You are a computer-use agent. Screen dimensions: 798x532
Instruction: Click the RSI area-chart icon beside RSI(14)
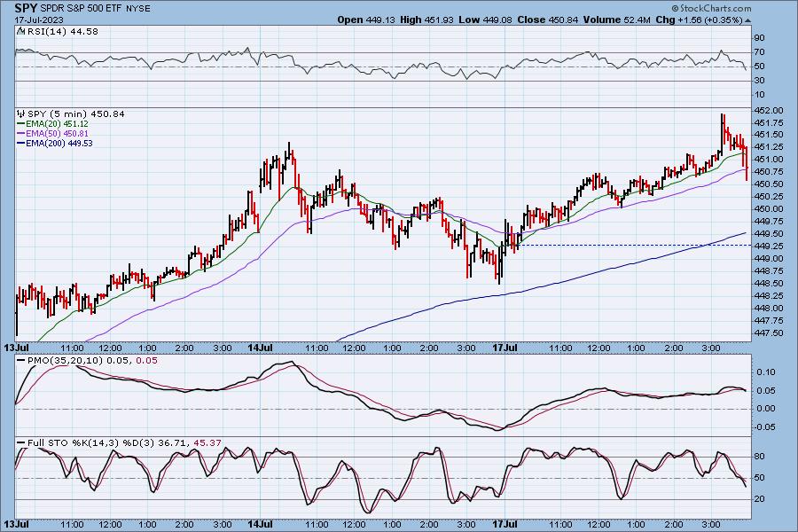20,31
